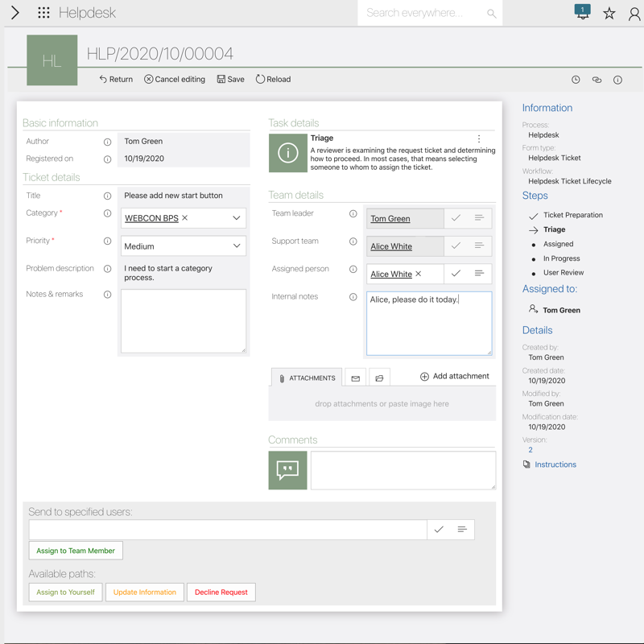644x644 pixels.
Task: Click the Assign to Yourself button
Action: click(65, 592)
